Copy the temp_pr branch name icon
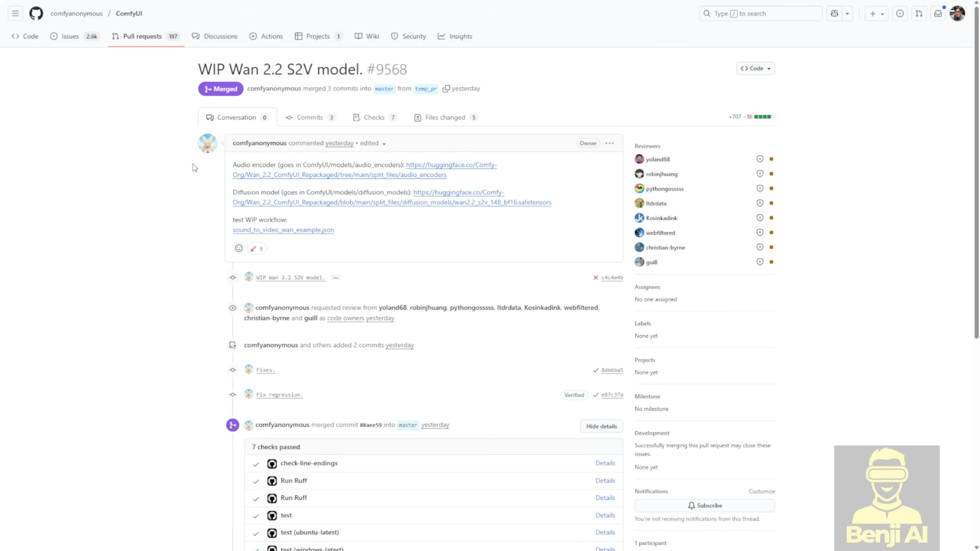This screenshot has width=980, height=551. [x=446, y=89]
